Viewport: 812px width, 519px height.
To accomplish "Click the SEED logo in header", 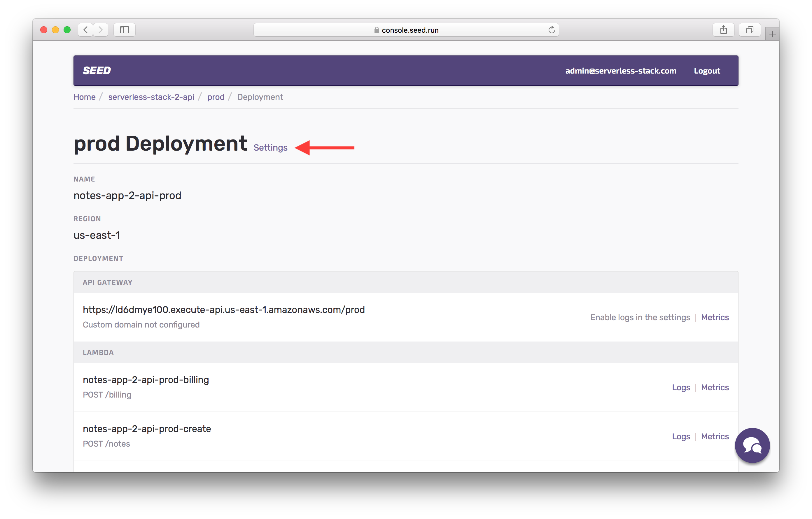I will coord(97,71).
